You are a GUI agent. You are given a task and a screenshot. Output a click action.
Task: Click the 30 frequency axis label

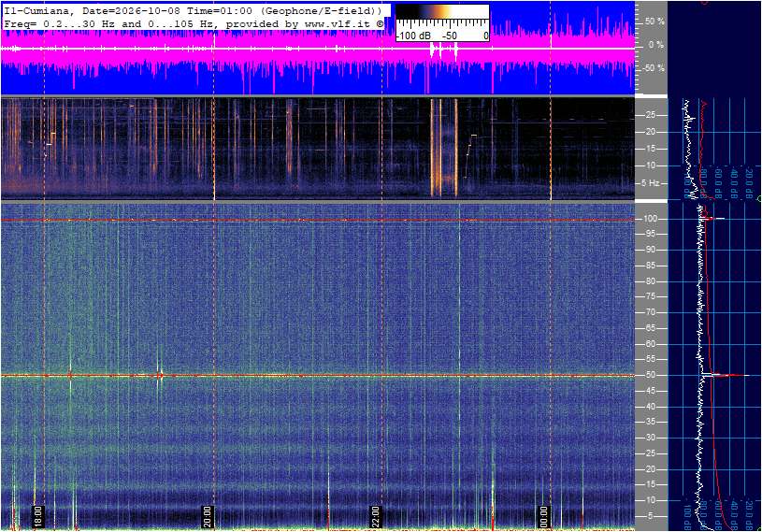pyautogui.click(x=650, y=438)
